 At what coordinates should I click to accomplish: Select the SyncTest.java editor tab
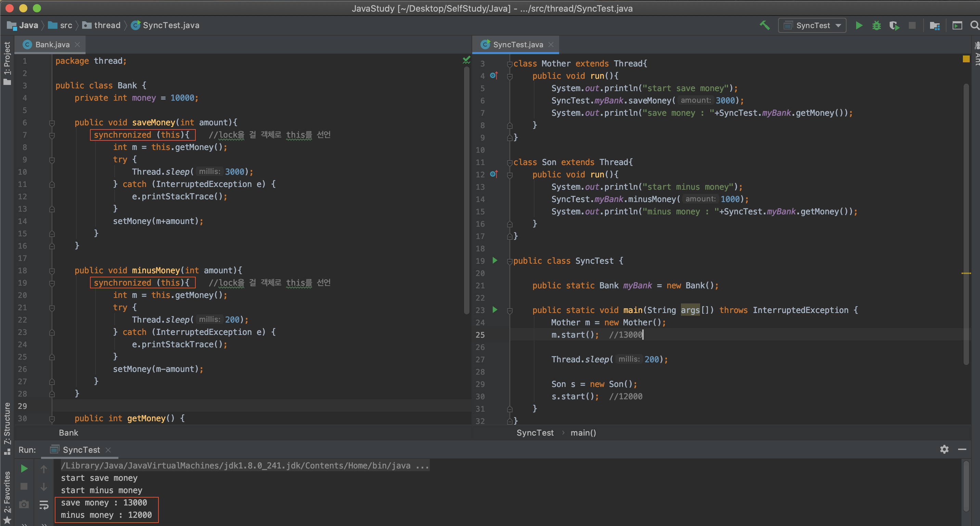tap(517, 45)
